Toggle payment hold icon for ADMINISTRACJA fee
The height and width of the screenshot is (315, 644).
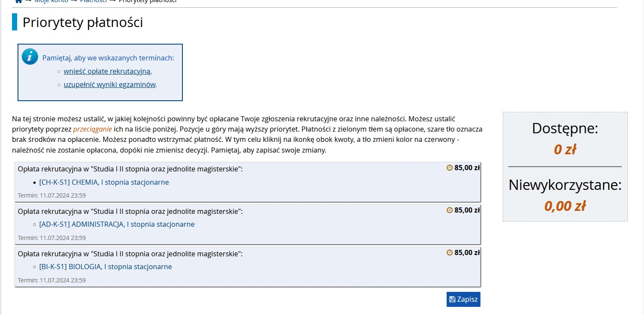click(450, 210)
